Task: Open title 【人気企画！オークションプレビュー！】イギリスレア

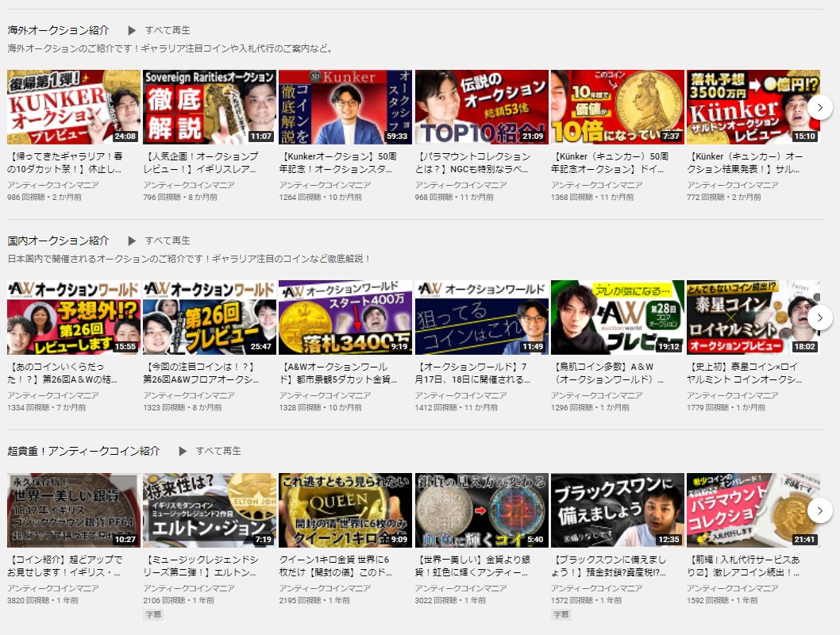Action: [x=201, y=163]
